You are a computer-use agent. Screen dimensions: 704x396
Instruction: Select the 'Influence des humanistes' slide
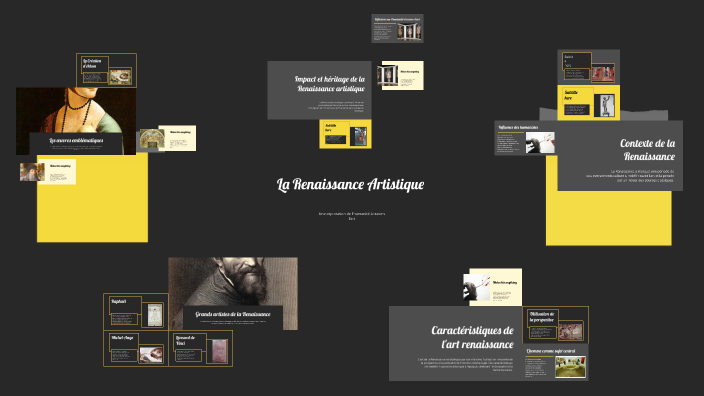pos(526,138)
